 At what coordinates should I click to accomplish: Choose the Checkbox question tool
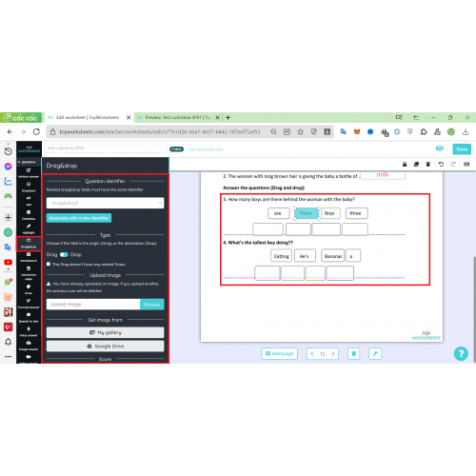click(29, 215)
